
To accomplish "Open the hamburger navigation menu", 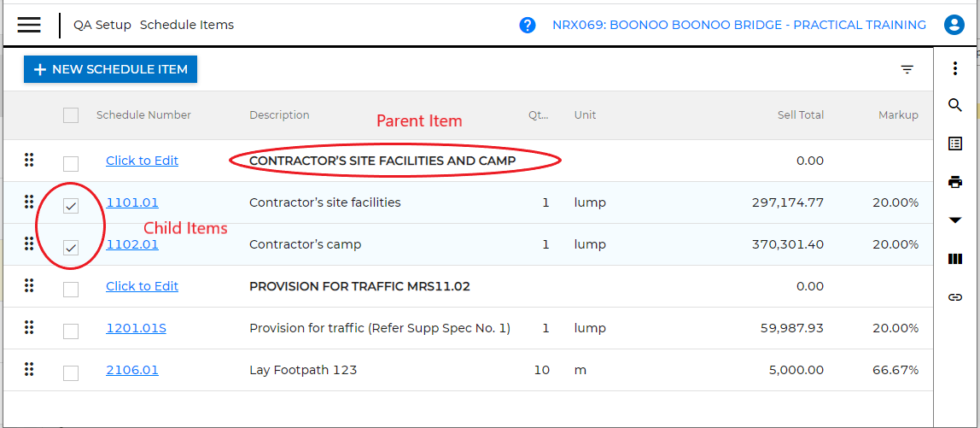I will tap(29, 25).
